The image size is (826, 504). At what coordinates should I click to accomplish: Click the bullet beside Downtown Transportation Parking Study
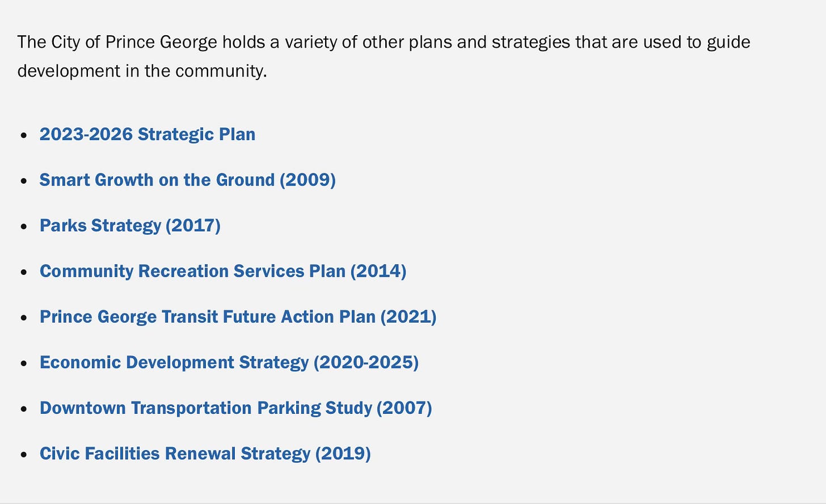click(x=23, y=409)
